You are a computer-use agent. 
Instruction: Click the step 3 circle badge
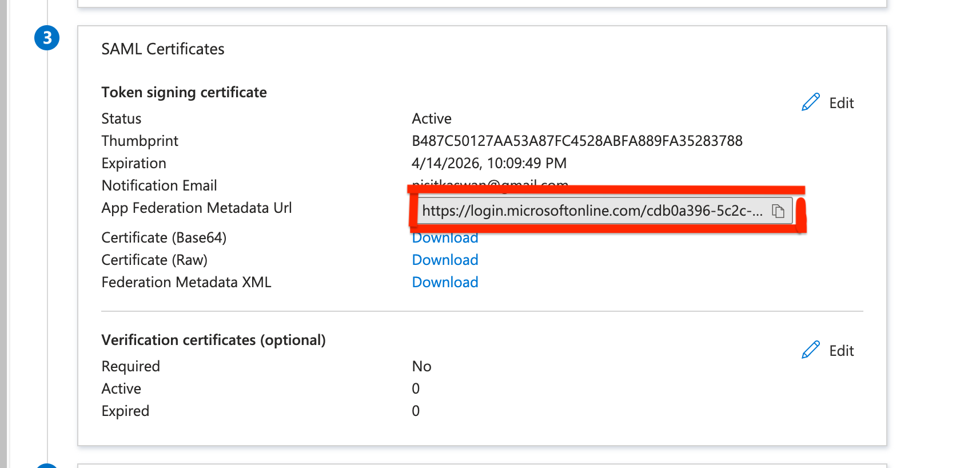47,38
